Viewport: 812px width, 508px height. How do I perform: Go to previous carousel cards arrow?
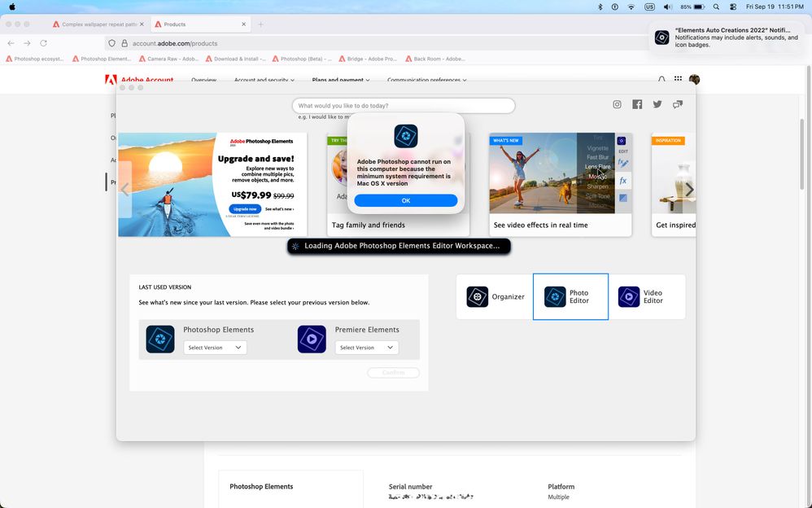(x=124, y=189)
